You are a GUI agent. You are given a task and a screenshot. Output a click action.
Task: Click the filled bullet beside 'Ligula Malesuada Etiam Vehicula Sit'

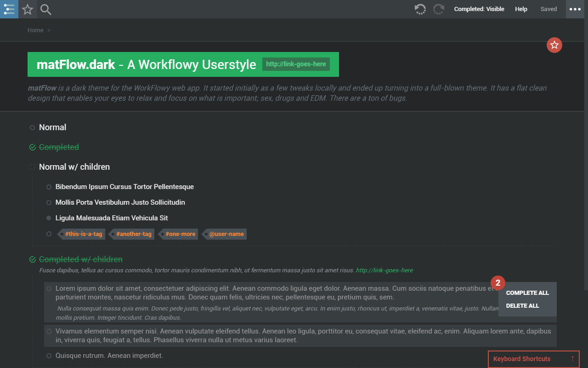tap(49, 218)
